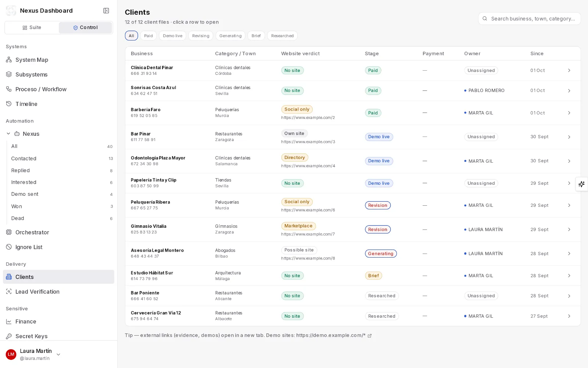Open Bar Pinar row chevron
Image resolution: width=588 pixels, height=368 pixels.
point(569,137)
